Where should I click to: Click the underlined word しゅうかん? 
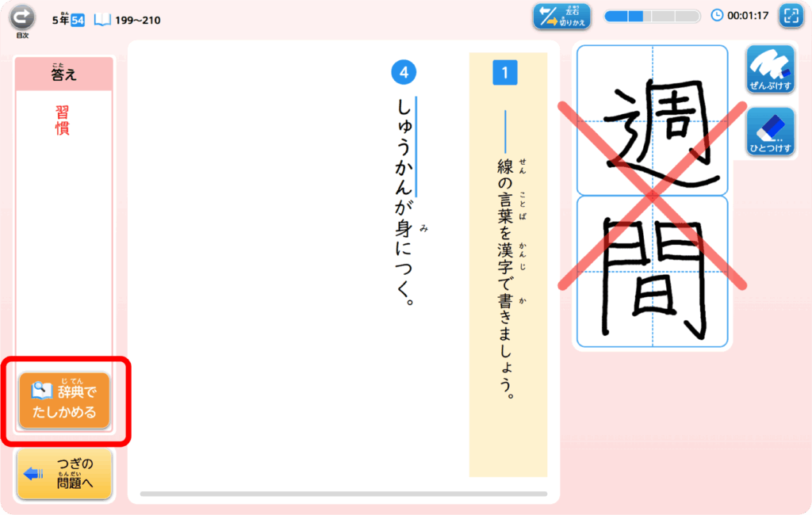pyautogui.click(x=404, y=147)
